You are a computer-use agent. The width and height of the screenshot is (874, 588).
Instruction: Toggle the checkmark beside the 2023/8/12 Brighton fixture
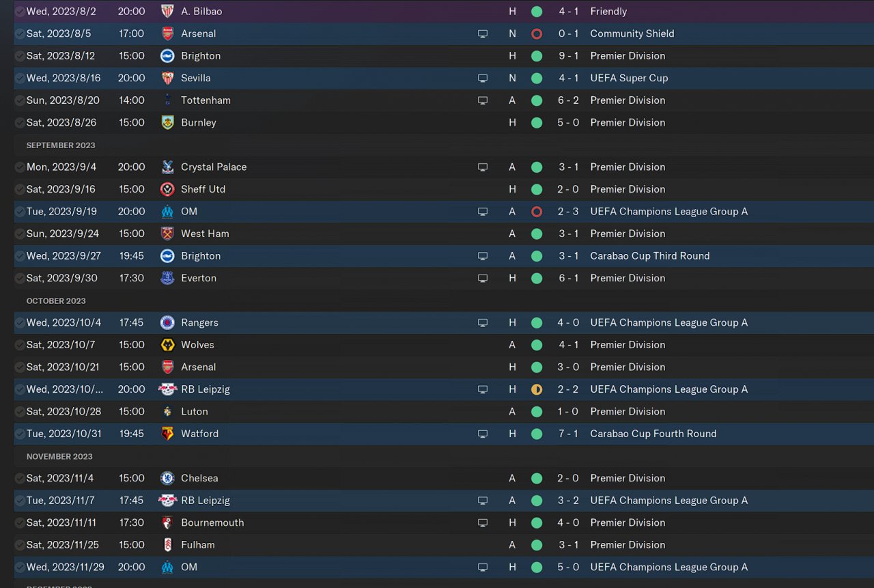[20, 56]
